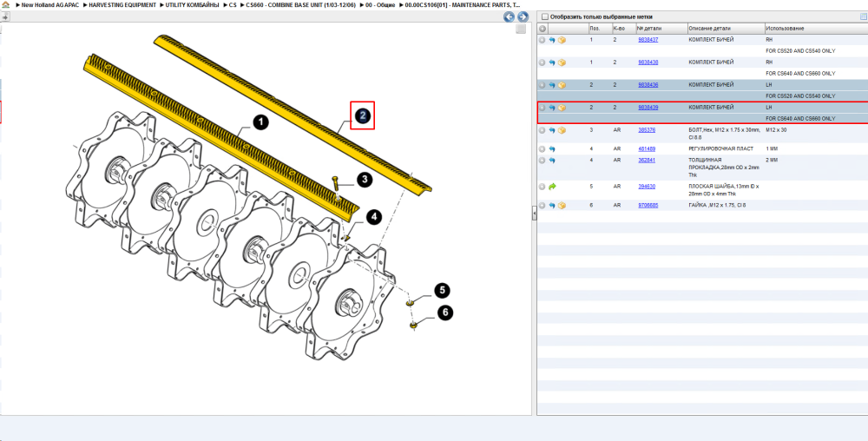Click the '№ детали' column header
The image size is (868, 441).
(x=661, y=29)
